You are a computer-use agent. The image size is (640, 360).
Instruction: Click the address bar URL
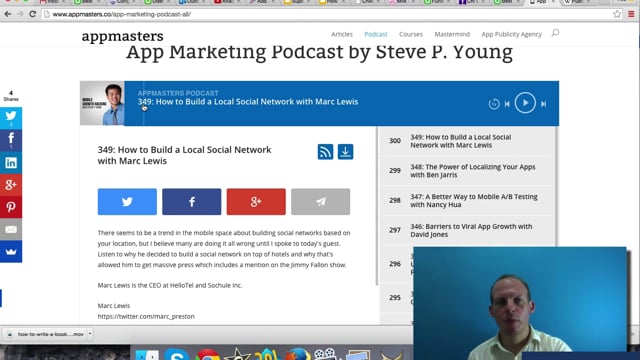[x=122, y=14]
